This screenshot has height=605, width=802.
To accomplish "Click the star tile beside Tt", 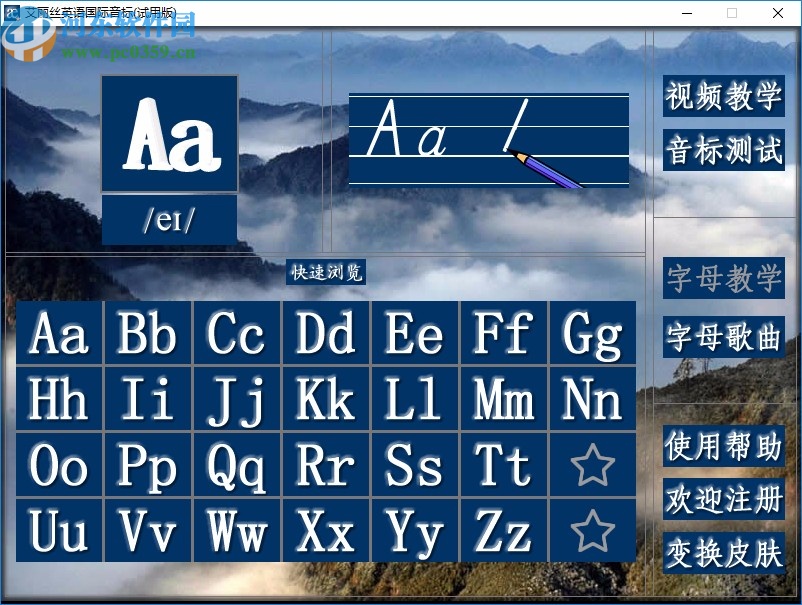I will pyautogui.click(x=592, y=465).
